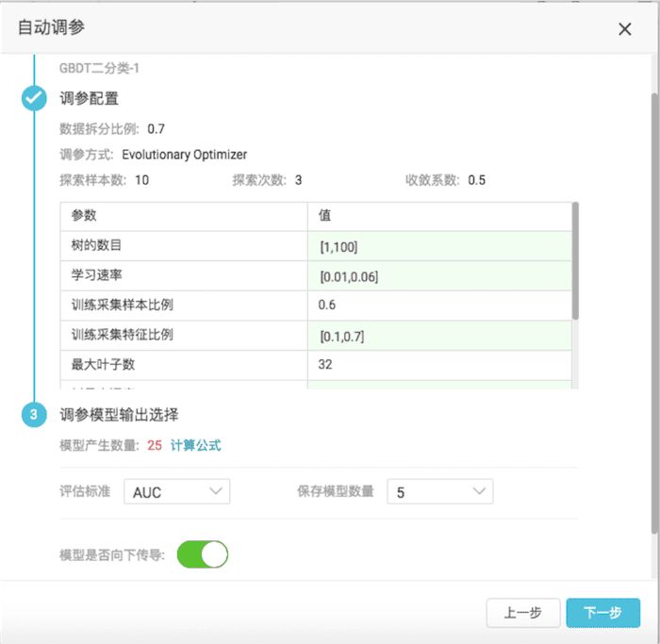Click the 学习速率 parameter name
660x644 pixels.
point(96,275)
